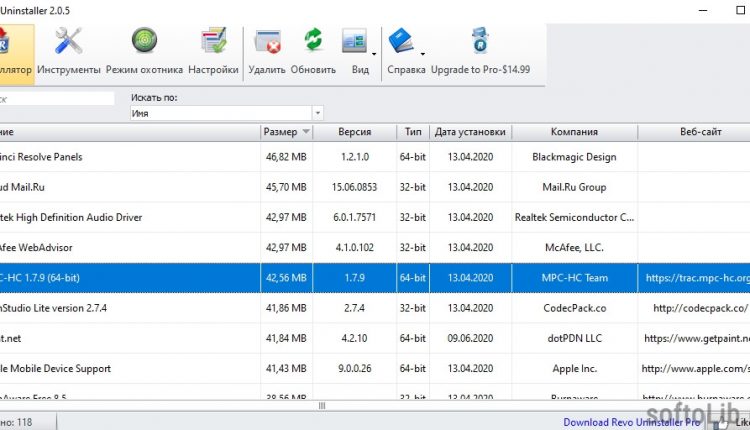
Task: Click Realtek Semiconductor company cell
Action: 574,217
